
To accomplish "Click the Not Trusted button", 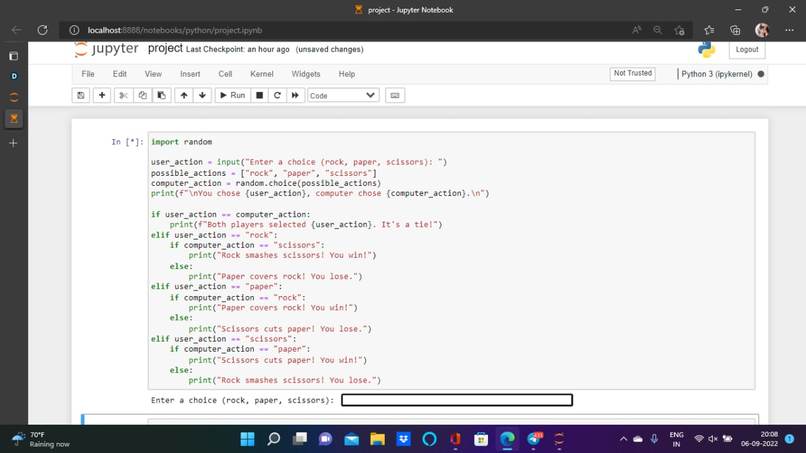I will pyautogui.click(x=633, y=74).
